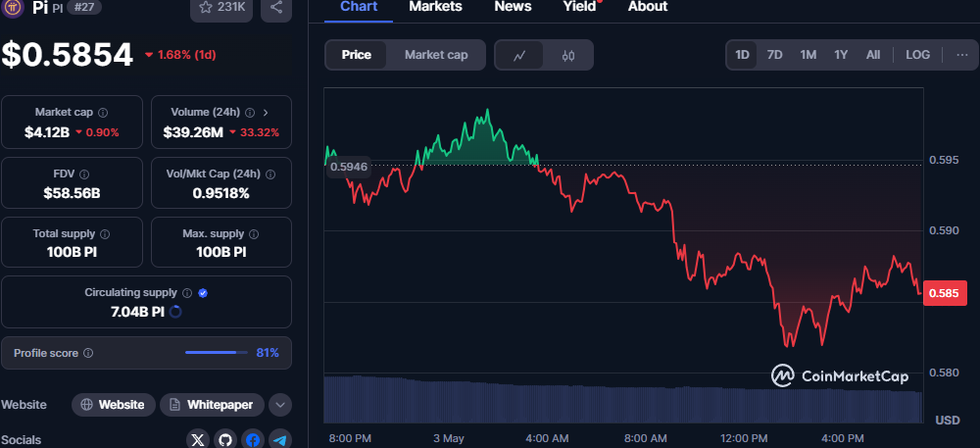Click the $58.56B FDV value

(72, 193)
